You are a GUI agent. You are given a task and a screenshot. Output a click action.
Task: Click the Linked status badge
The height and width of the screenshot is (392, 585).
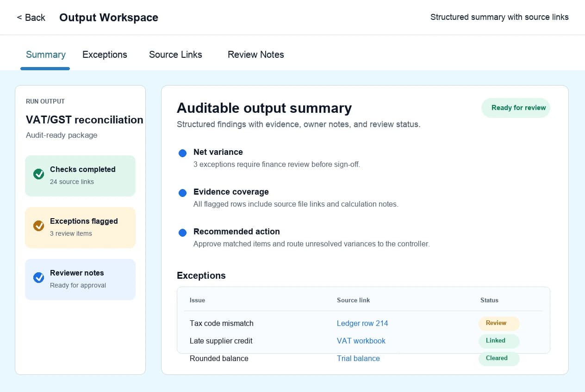(x=499, y=341)
